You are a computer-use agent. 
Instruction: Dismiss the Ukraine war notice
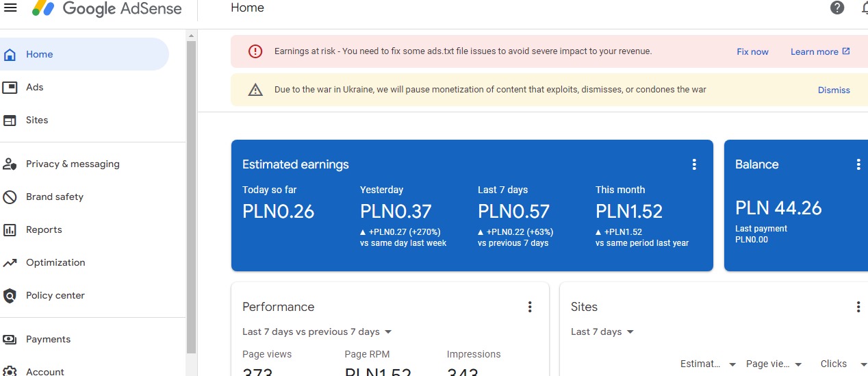[x=834, y=90]
